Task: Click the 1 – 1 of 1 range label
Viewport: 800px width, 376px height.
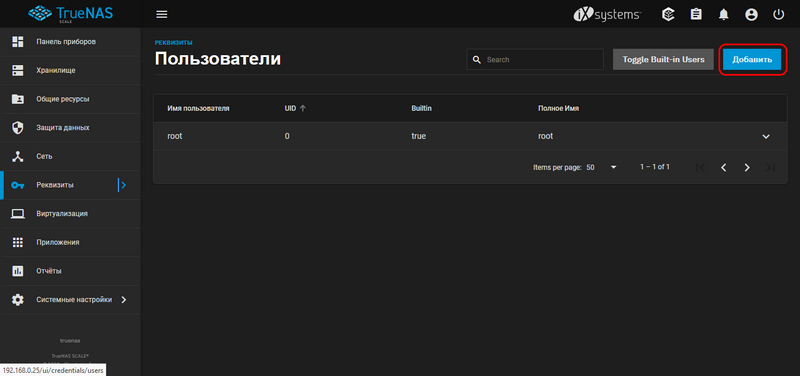Action: click(655, 167)
